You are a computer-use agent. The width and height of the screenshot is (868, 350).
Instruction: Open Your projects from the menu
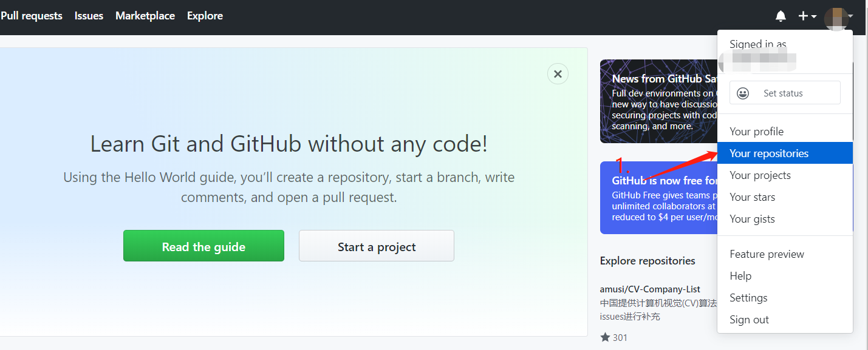tap(785, 175)
